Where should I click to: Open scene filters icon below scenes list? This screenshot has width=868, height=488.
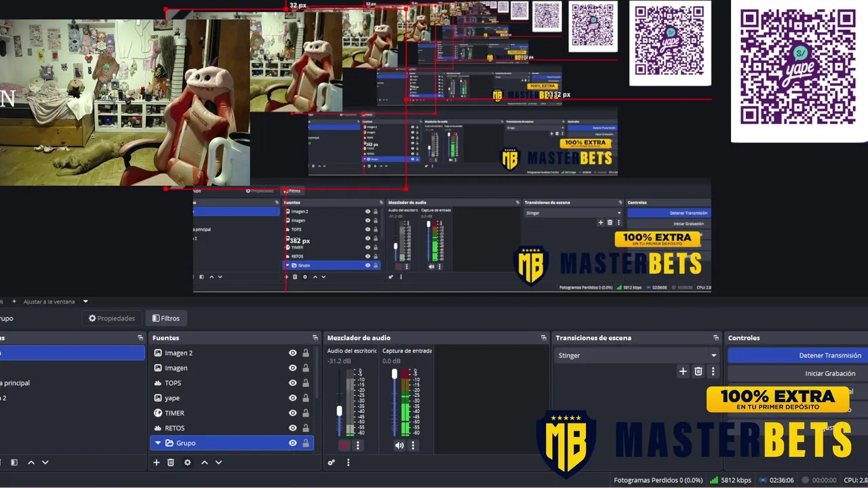[x=14, y=462]
